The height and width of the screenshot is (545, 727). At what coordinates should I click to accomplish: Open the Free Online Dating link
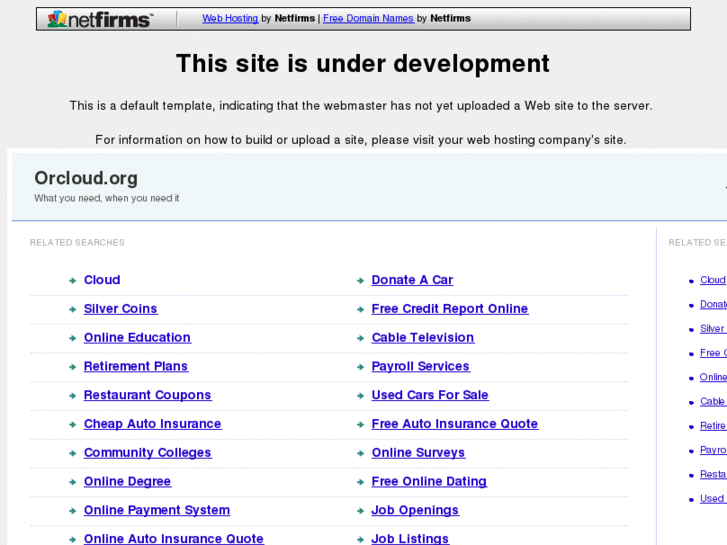[x=429, y=481]
